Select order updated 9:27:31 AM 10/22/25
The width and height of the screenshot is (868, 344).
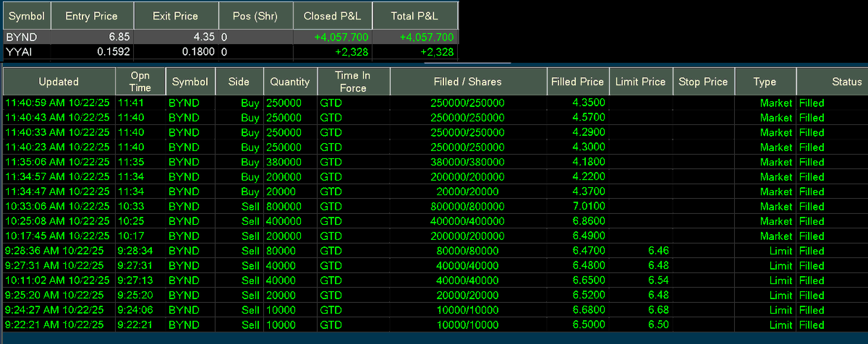tap(54, 266)
